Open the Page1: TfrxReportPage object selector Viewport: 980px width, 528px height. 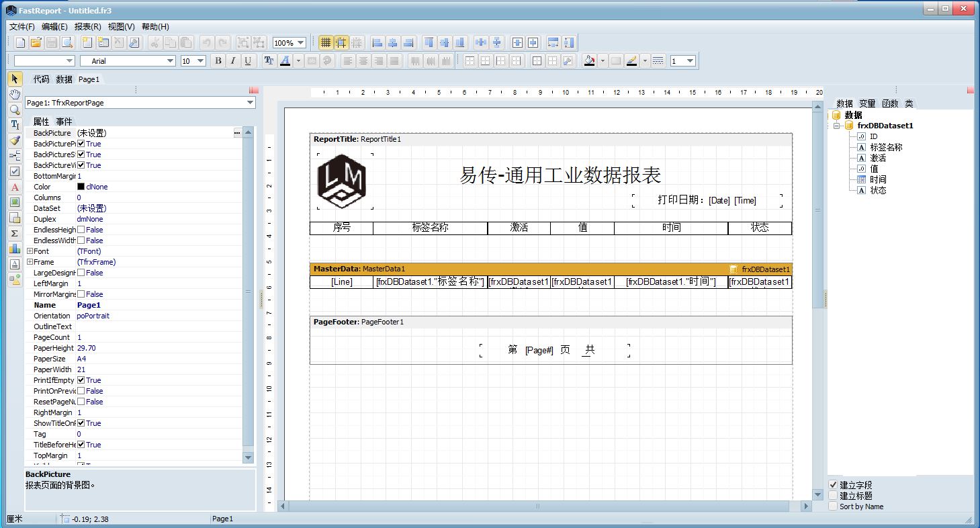coord(250,103)
